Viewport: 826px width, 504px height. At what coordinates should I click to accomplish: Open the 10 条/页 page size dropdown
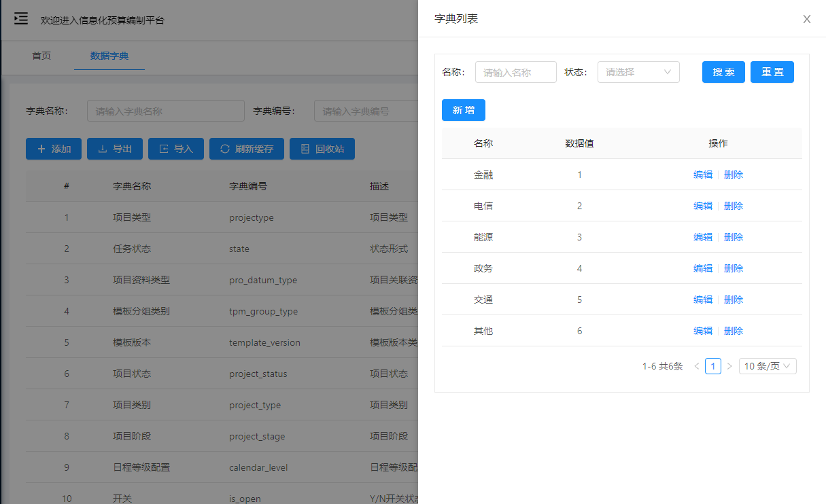(768, 366)
